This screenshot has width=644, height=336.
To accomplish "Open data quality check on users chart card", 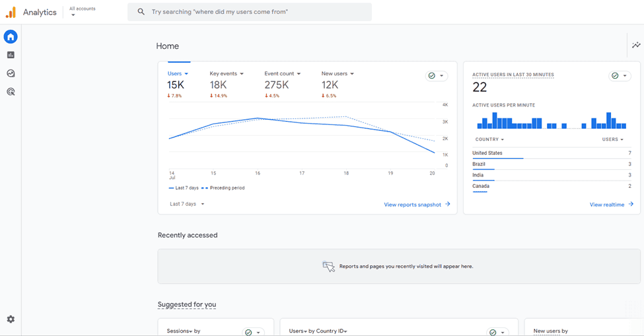I will pyautogui.click(x=436, y=76).
